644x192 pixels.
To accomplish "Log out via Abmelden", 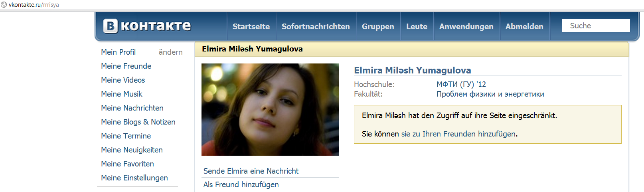I will point(524,26).
